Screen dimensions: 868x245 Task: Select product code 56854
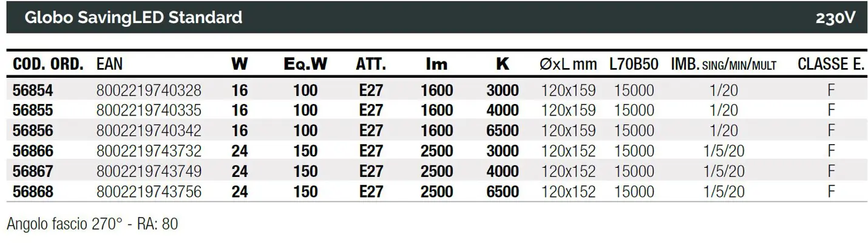pos(33,91)
